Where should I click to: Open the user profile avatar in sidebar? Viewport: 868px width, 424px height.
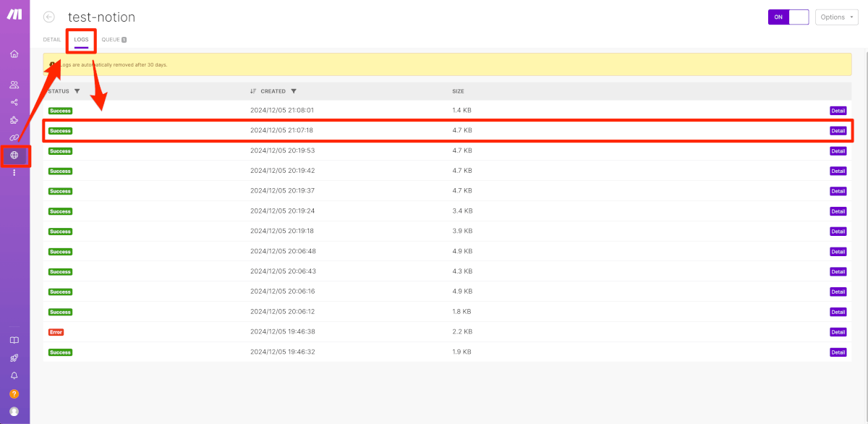point(14,412)
